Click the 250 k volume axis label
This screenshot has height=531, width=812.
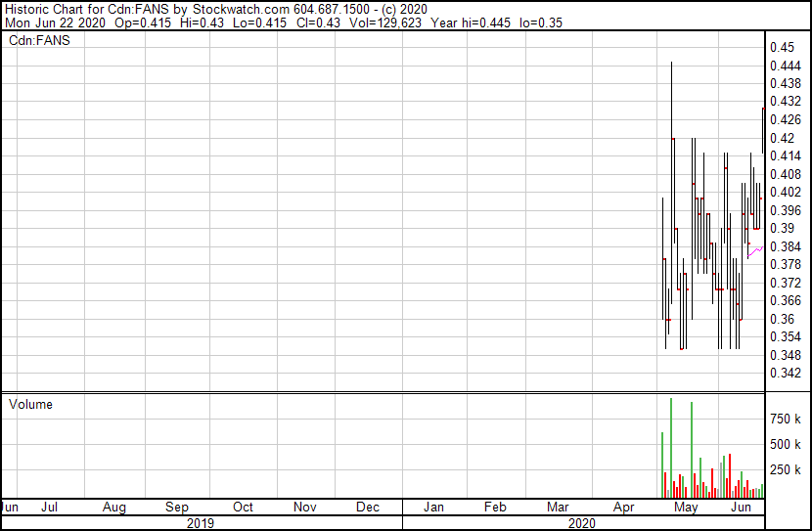(x=785, y=469)
